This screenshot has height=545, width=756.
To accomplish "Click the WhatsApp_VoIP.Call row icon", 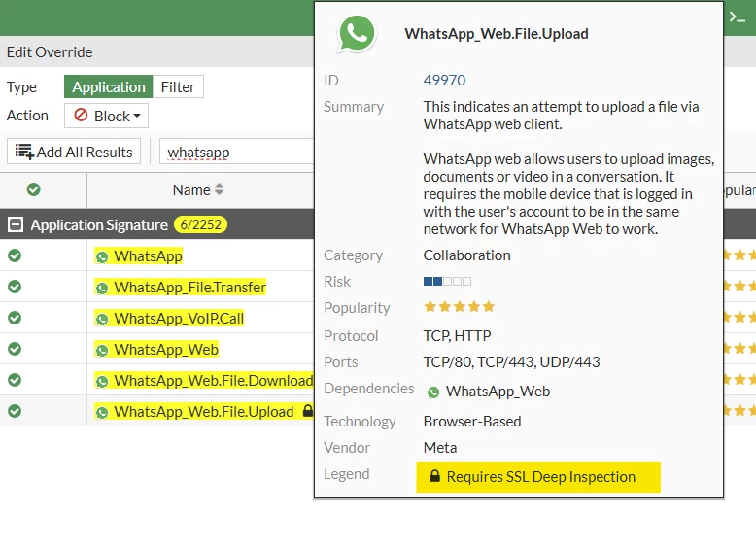I will [x=102, y=319].
